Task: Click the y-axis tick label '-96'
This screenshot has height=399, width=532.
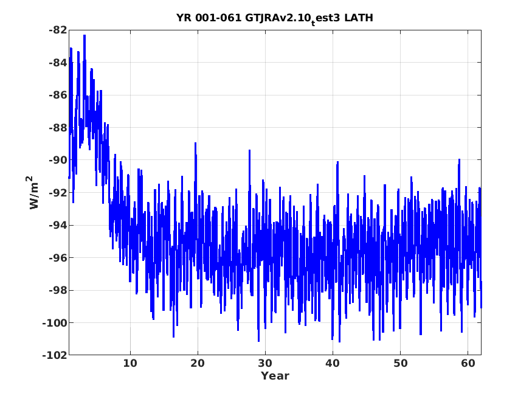Action: pos(58,258)
